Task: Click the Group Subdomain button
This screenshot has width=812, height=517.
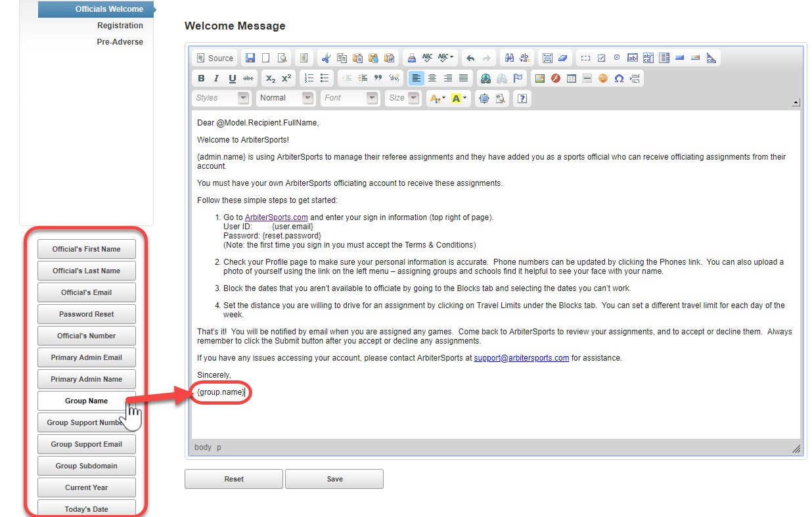Action: [x=87, y=466]
